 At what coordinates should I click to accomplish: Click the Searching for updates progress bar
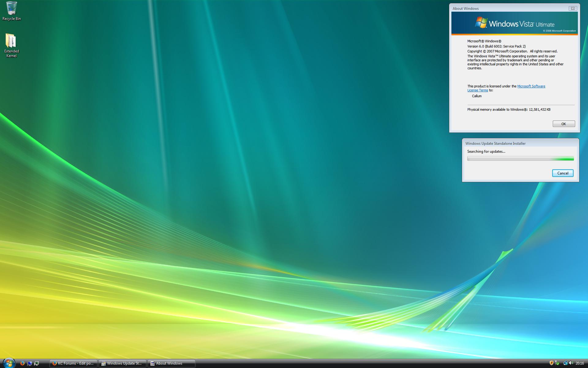[520, 159]
